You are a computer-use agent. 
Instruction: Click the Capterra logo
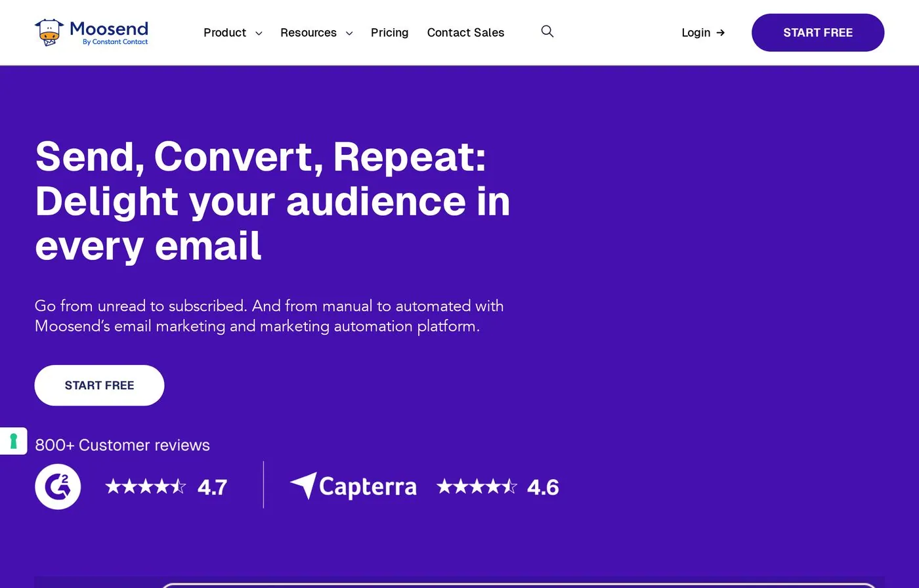(x=353, y=486)
